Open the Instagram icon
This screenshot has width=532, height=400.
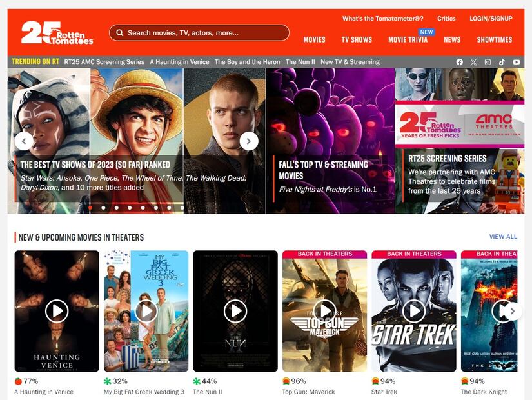point(488,61)
